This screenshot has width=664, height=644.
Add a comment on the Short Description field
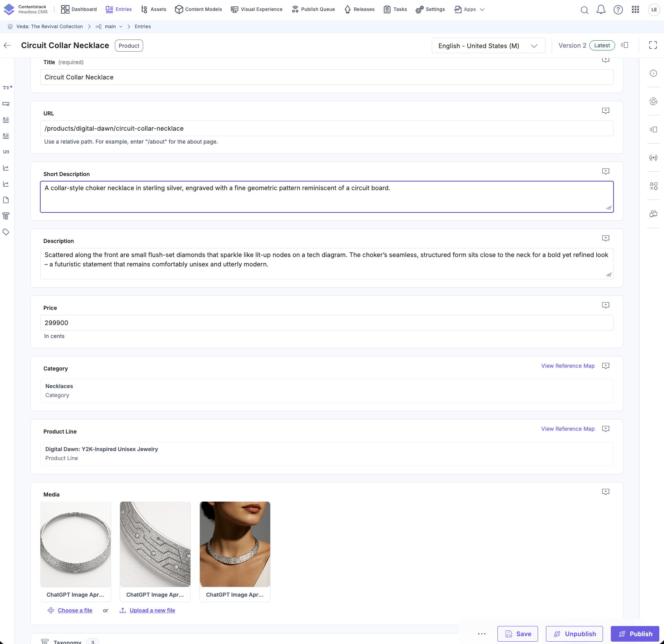pos(606,172)
